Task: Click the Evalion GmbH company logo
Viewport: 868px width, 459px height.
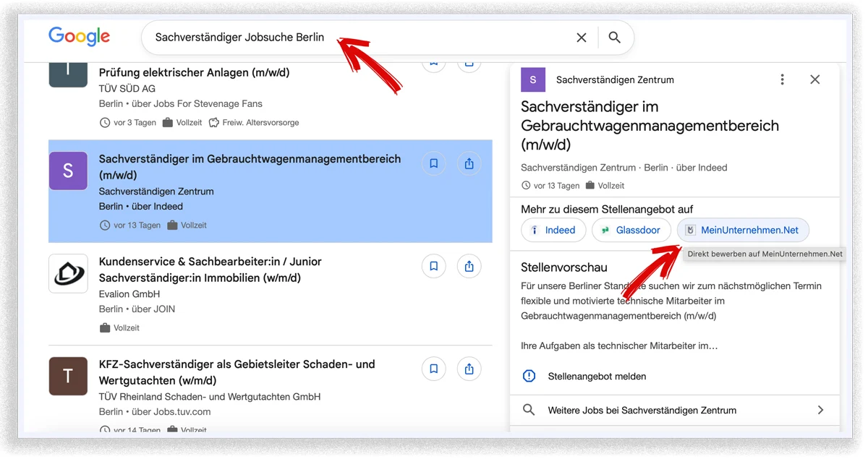Action: click(67, 273)
